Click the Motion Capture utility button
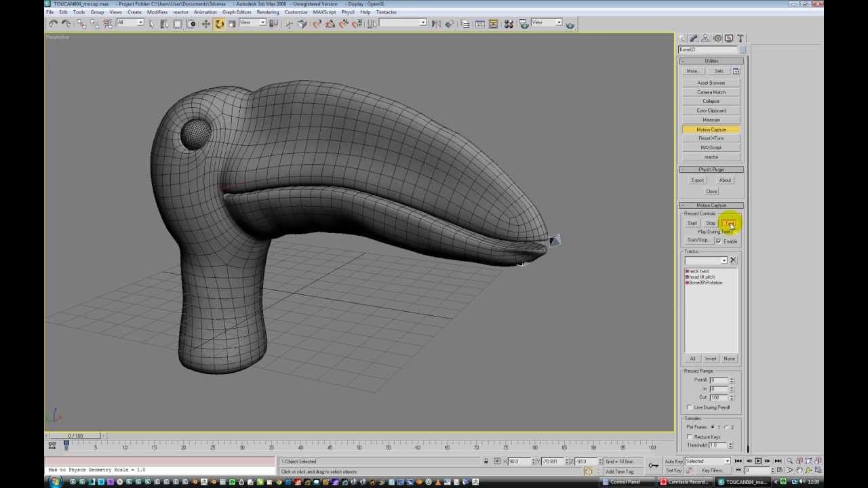Viewport: 868px width, 488px height. (x=711, y=129)
